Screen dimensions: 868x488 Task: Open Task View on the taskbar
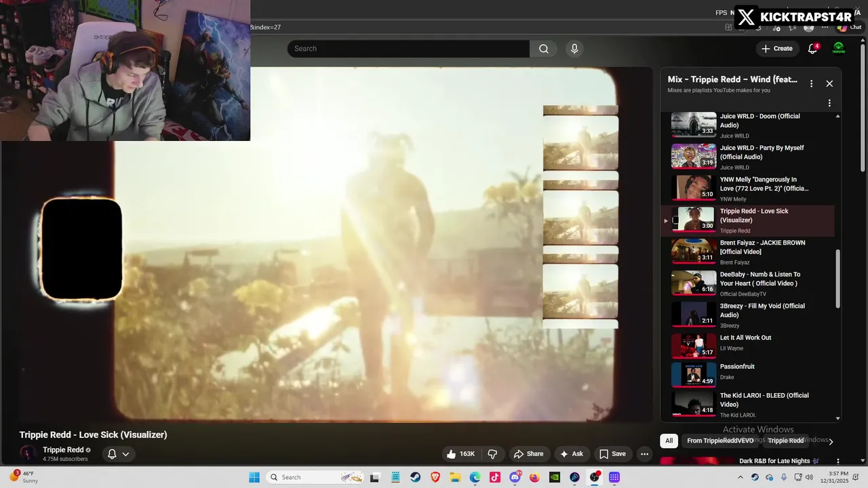click(375, 477)
